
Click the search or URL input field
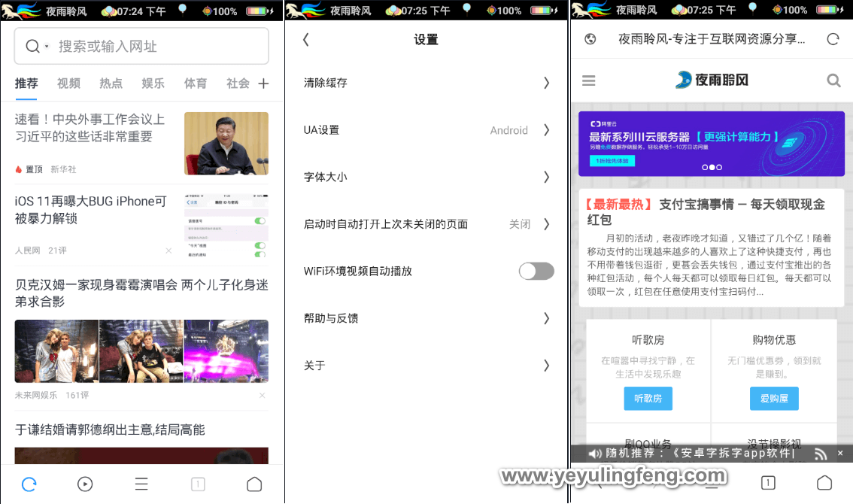point(141,47)
